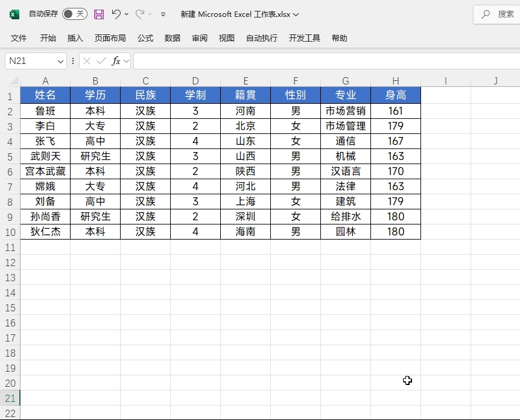
Task: Select the header cell 专业
Action: pyautogui.click(x=346, y=95)
